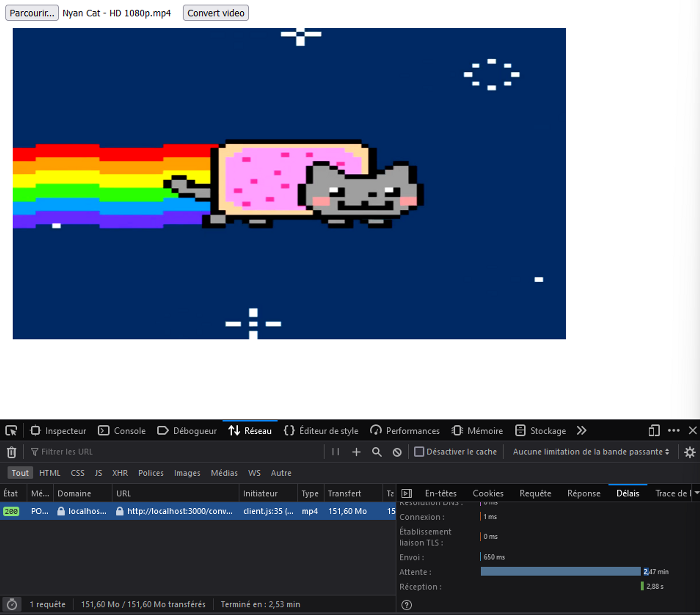Click the Convert video button
This screenshot has width=700, height=615.
coord(216,13)
